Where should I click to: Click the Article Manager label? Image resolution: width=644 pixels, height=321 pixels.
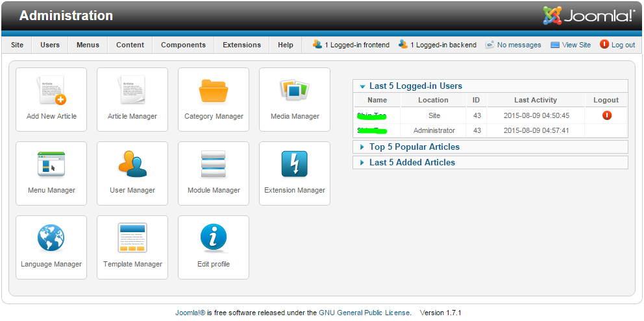pos(132,116)
